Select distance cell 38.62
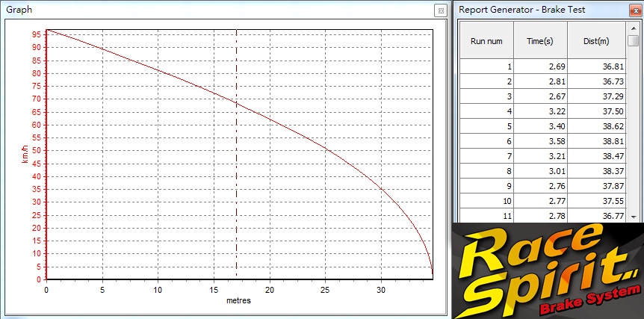Viewport: 644px width, 319px height. click(597, 126)
